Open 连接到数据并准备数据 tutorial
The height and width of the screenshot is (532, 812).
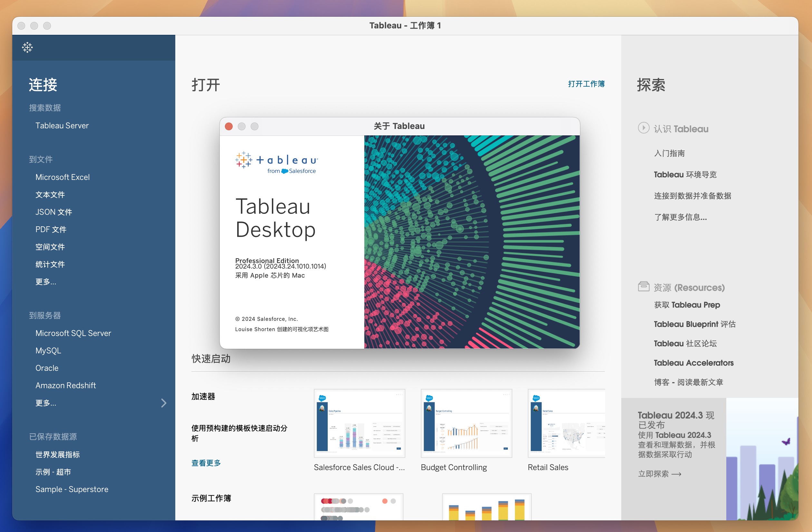(x=692, y=196)
